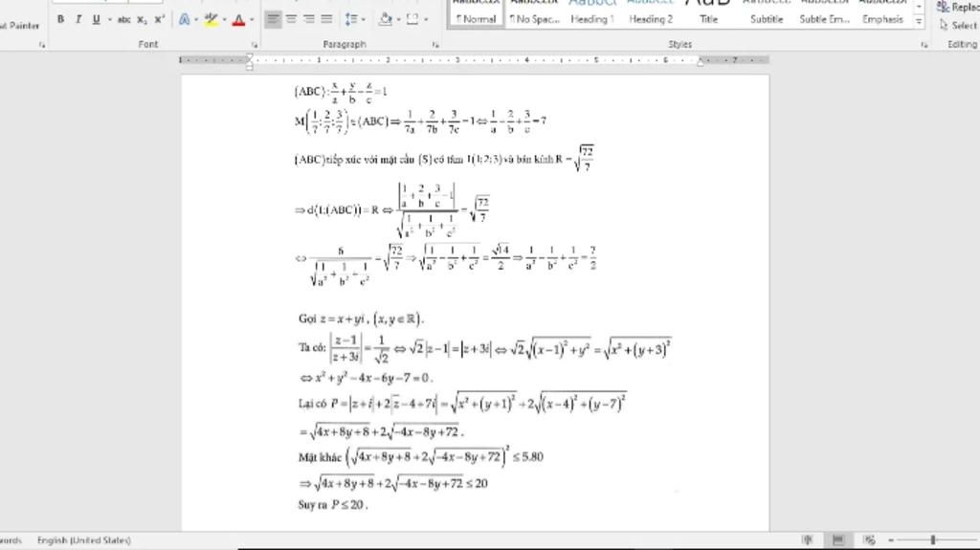The image size is (980, 550).
Task: Apply Subtle Emphasis style
Action: click(825, 13)
